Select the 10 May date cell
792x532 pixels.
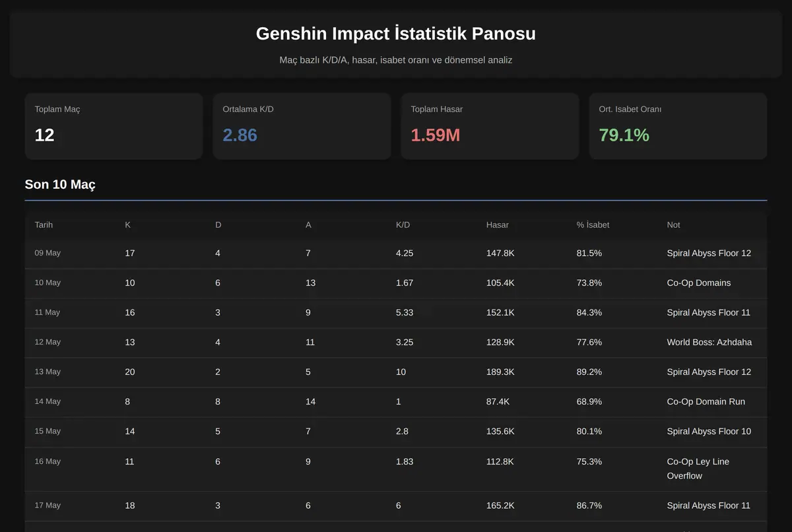48,283
